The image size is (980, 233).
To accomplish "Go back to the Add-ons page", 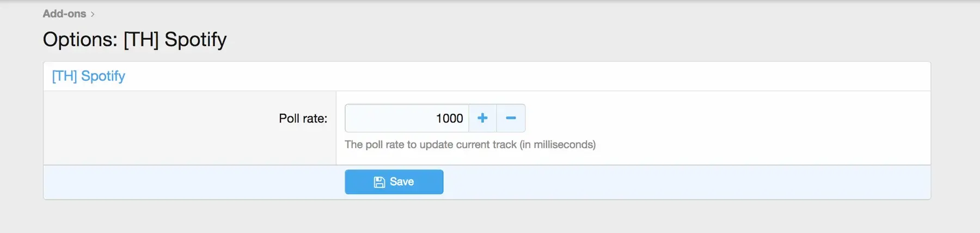I will click(x=64, y=14).
